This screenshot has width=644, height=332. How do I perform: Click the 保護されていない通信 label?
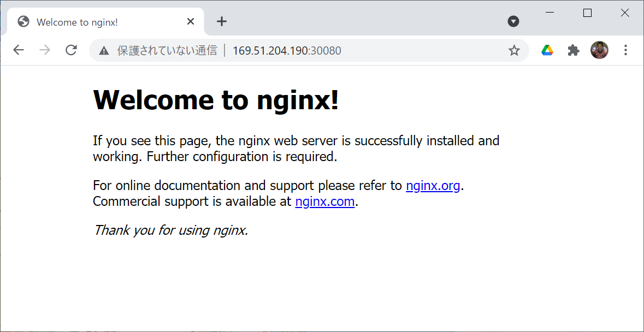coord(167,50)
